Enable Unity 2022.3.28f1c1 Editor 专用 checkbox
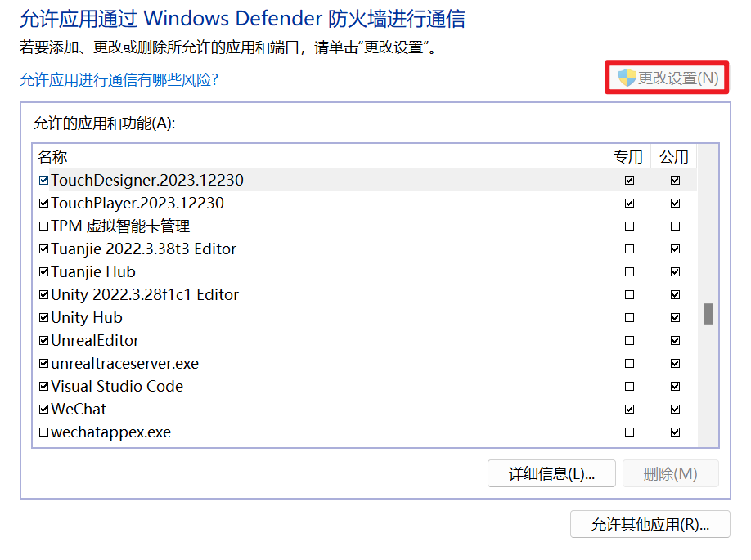 (629, 295)
